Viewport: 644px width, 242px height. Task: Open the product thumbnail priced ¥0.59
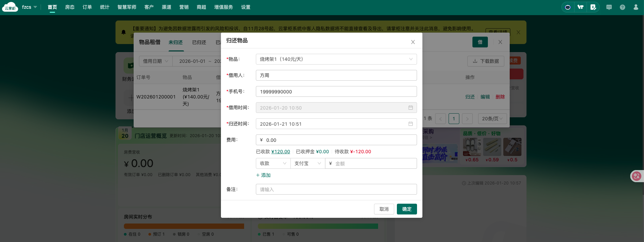(x=492, y=147)
